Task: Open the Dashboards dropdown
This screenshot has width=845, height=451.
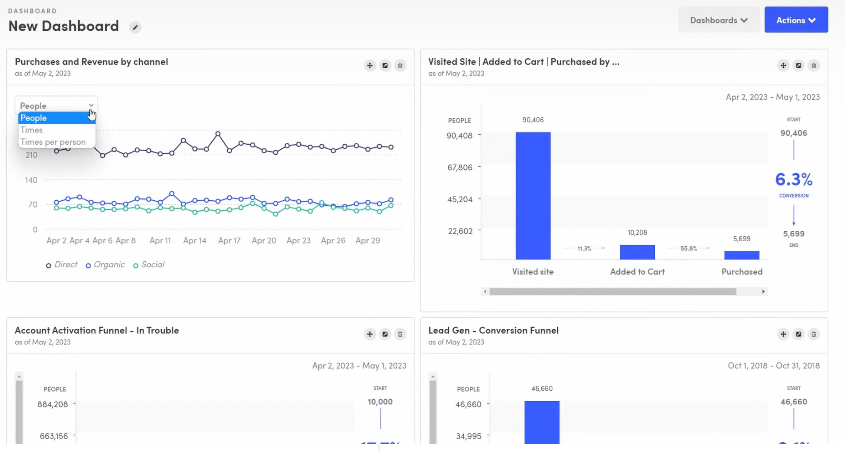Action: (718, 20)
